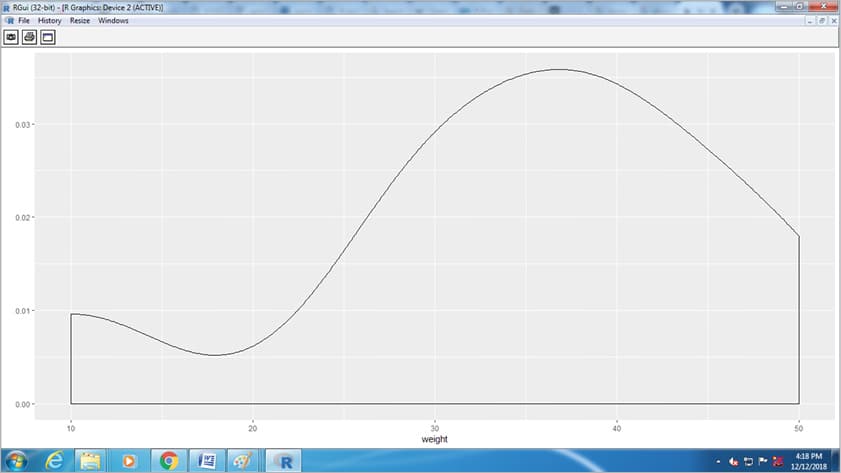841x473 pixels.
Task: Click the R application taskbar button
Action: point(285,460)
